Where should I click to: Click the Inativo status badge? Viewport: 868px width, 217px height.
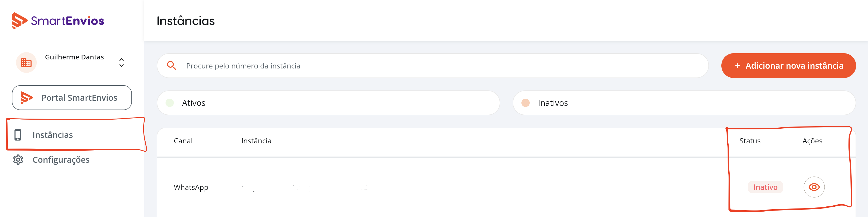(x=765, y=187)
